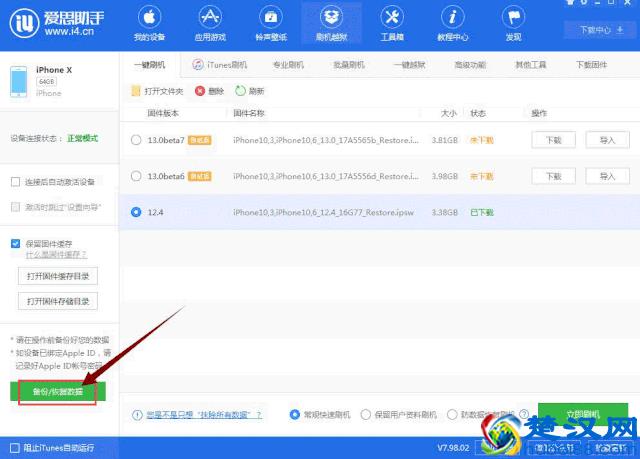Viewport: 640px width, 459px height.
Task: Click the 13.0beta6 测试版 orange badge
Action: pyautogui.click(x=199, y=176)
